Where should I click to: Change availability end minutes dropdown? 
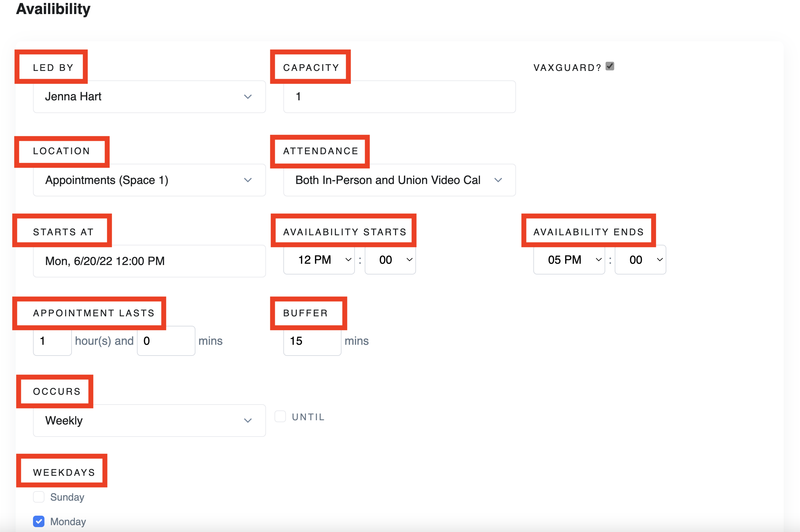point(640,260)
